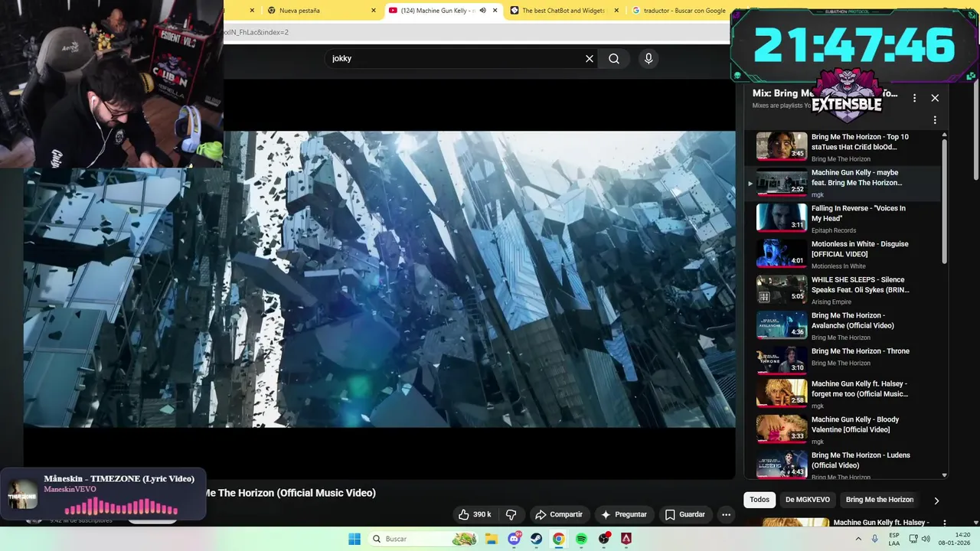
Task: Click the Windows taskbar Buscar search box
Action: pos(423,539)
